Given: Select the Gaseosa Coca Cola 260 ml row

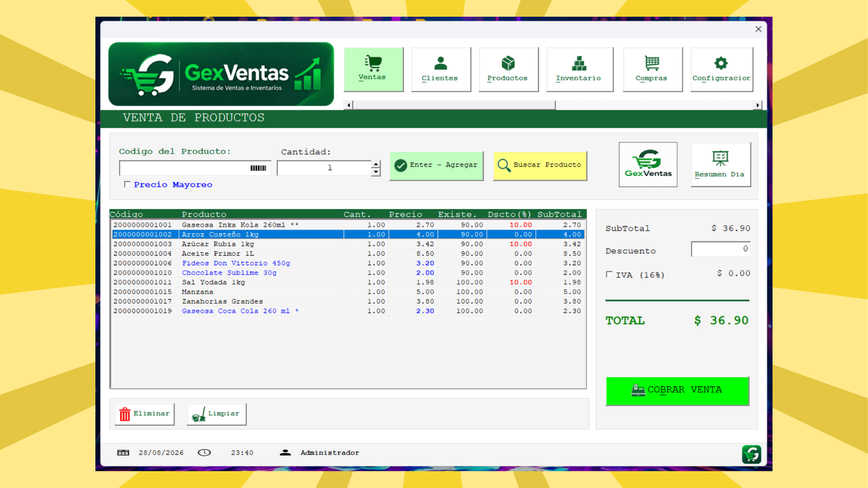Looking at the screenshot, I should point(348,311).
